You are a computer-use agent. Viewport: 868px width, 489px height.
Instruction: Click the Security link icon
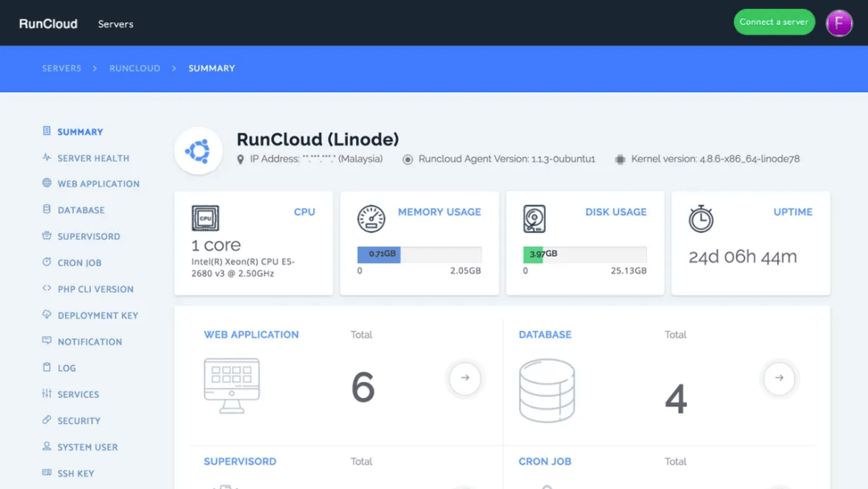[x=47, y=420]
